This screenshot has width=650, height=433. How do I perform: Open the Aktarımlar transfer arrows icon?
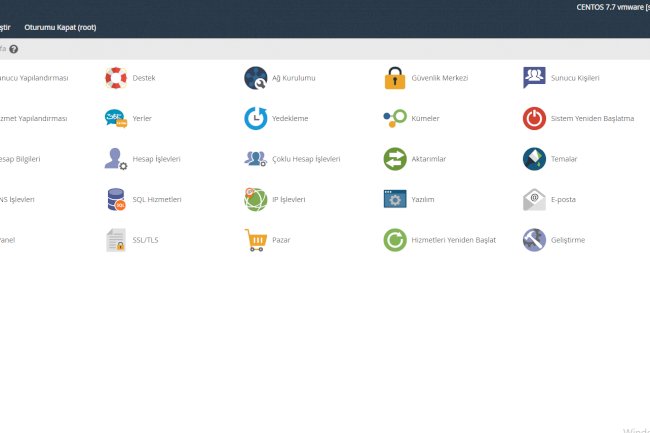[395, 159]
